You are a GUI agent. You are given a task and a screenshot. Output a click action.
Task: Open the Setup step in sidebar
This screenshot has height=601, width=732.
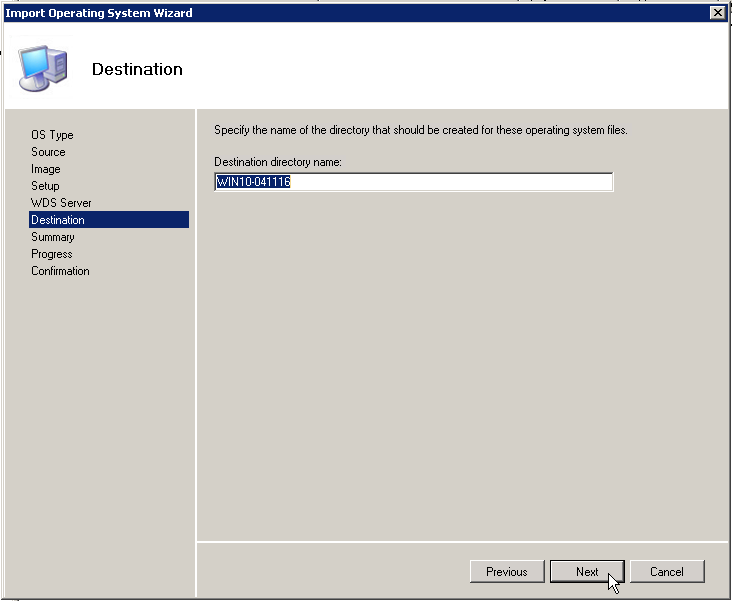[45, 186]
